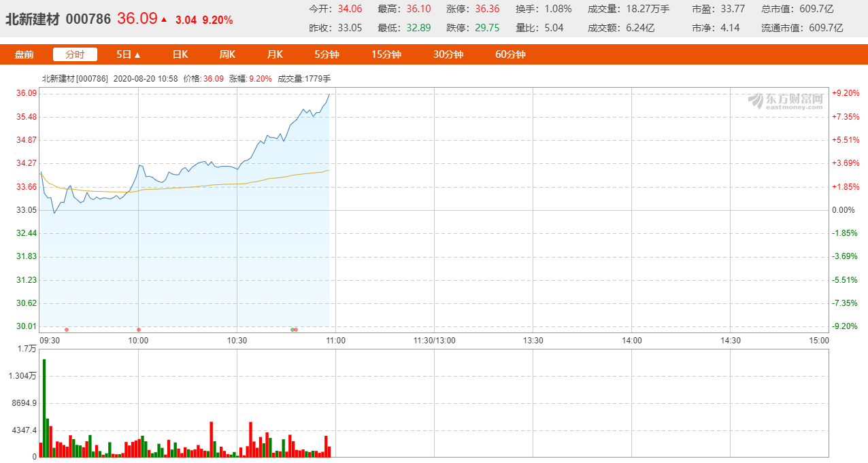This screenshot has width=868, height=463.
Task: Choose the 30分钟 interval tab
Action: pos(448,54)
